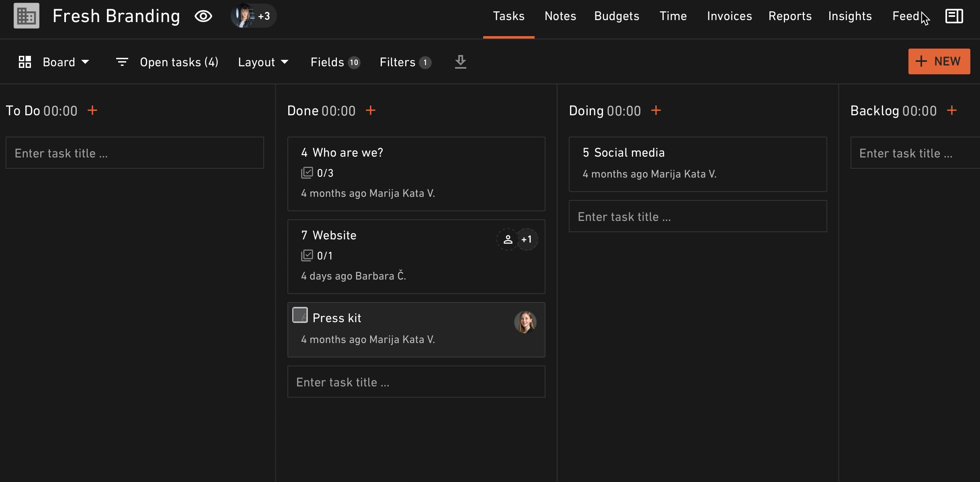Open the Invoices tab
Image resolution: width=980 pixels, height=482 pixels.
[730, 16]
